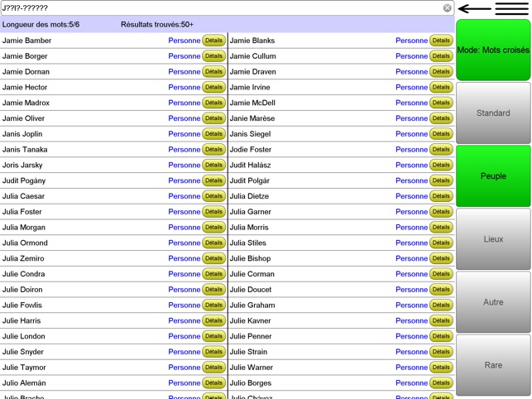Click Personne link for Jamie Draven
The image size is (532, 399).
[411, 72]
